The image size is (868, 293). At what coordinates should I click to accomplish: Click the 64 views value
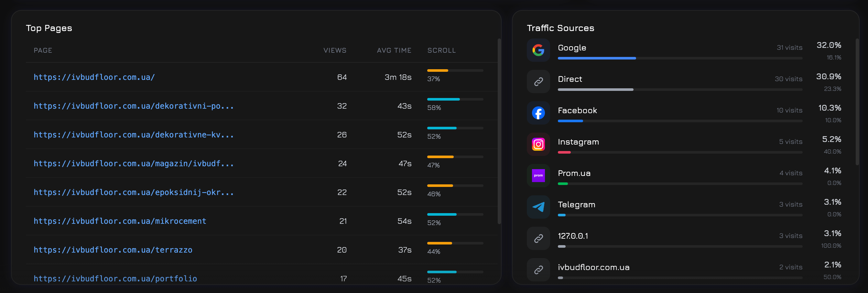(x=342, y=77)
